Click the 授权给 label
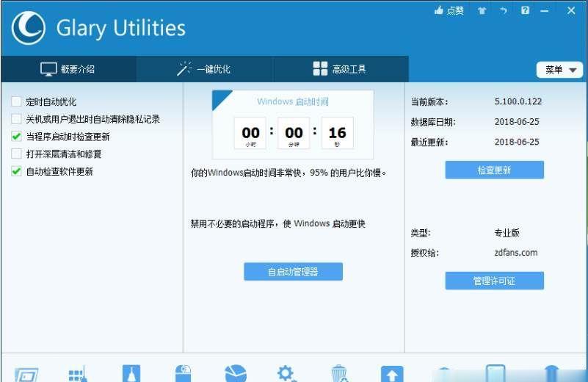Screen dimensions: 588x382 (424, 253)
